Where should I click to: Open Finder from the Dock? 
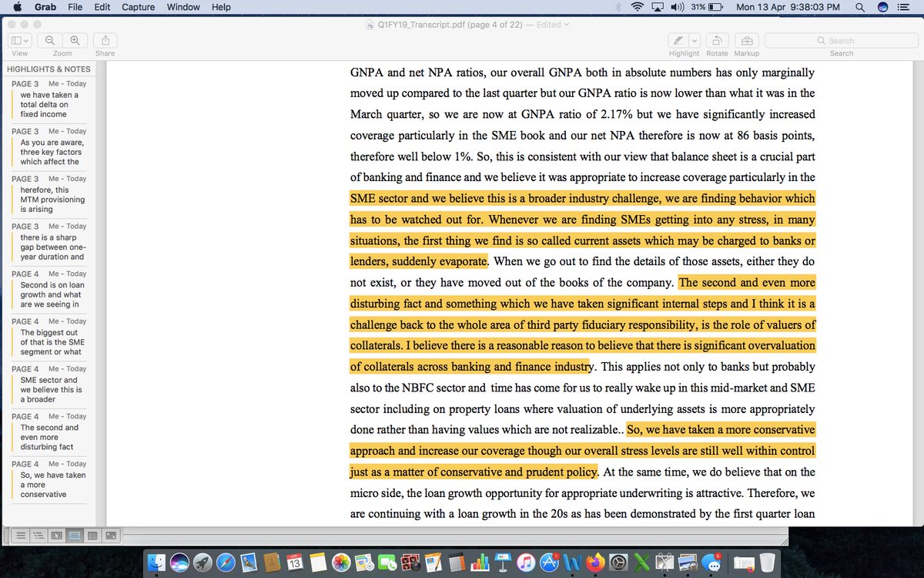coord(157,562)
